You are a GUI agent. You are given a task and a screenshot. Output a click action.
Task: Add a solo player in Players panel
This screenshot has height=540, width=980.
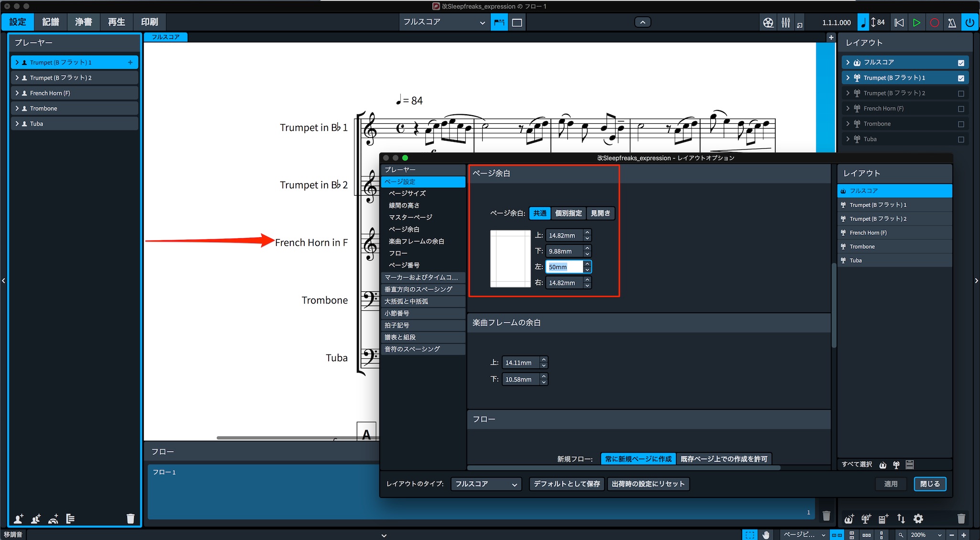[18, 518]
